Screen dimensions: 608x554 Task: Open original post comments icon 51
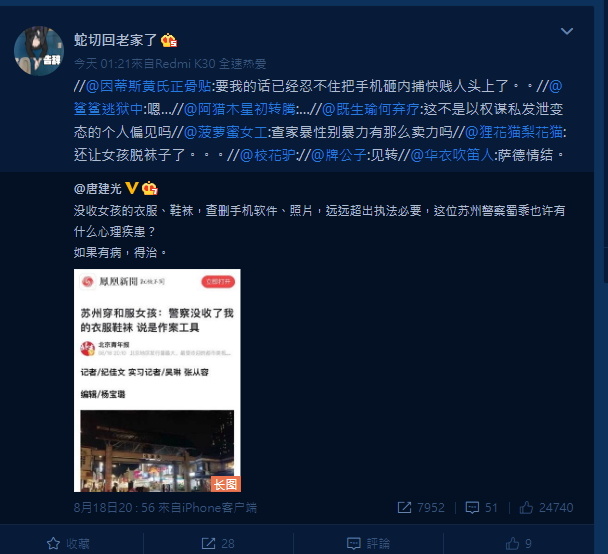(482, 507)
